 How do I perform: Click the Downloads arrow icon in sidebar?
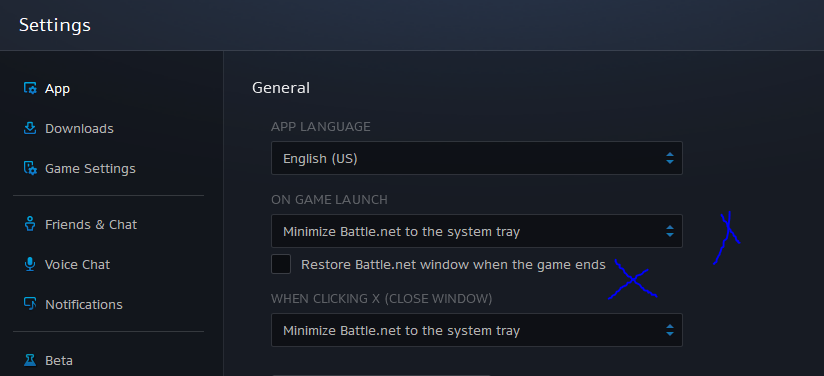click(x=30, y=128)
